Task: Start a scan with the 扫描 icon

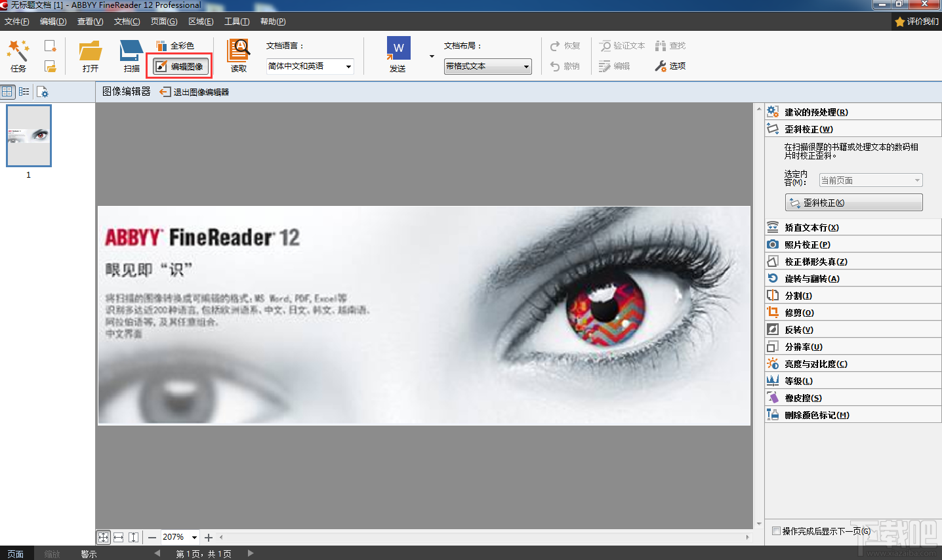Action: [131, 55]
